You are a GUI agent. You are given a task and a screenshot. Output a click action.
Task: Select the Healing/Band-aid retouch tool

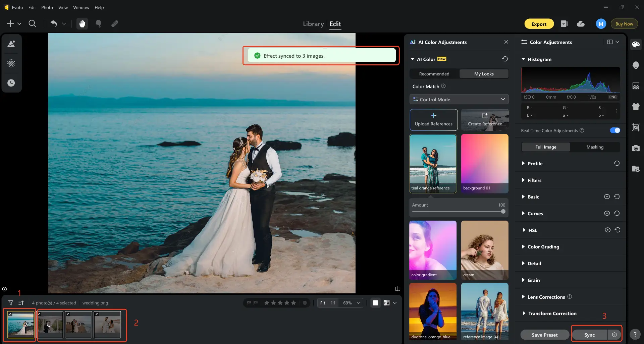[x=114, y=23]
